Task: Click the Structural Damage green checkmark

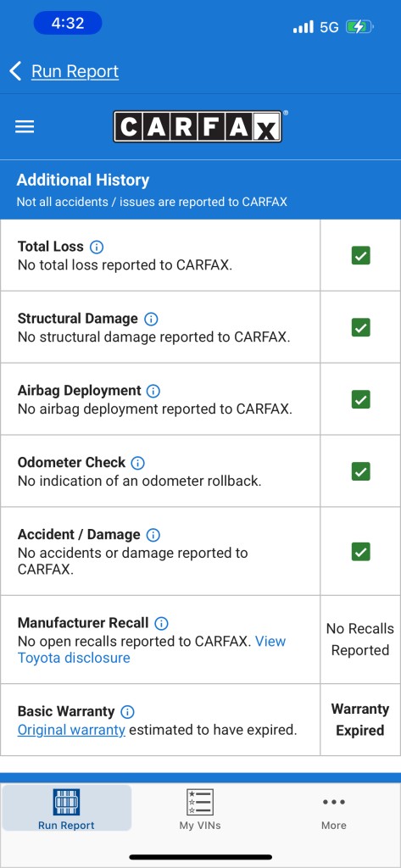Action: [x=360, y=328]
